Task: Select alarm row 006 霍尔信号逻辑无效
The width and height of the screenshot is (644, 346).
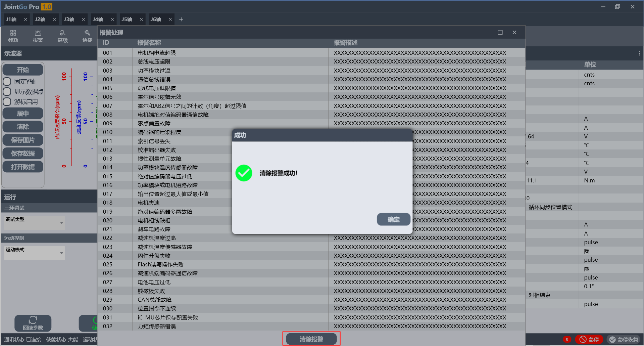Action: [x=311, y=97]
